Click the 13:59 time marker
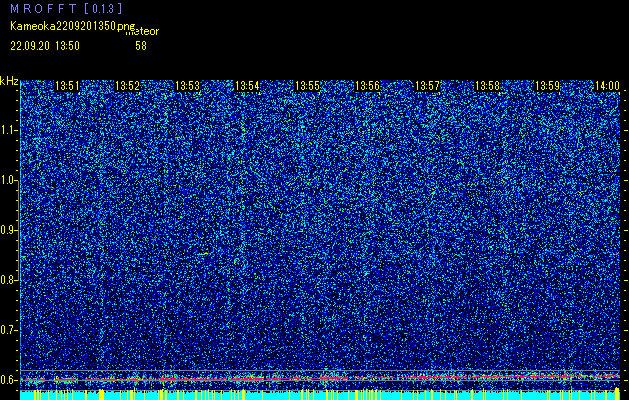629x400 pixels. point(547,85)
